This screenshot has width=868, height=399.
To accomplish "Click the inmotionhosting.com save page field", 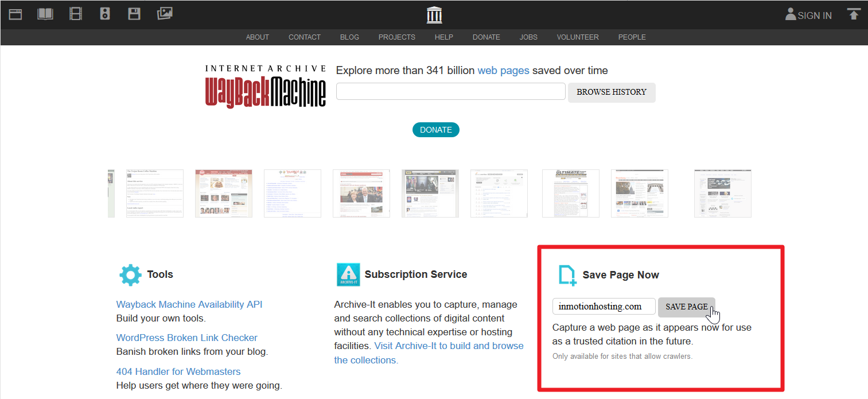I will [x=604, y=307].
